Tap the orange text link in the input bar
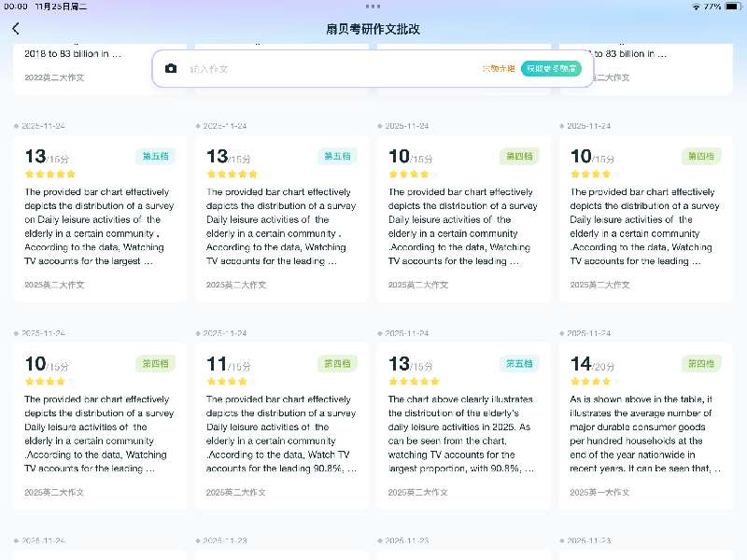The height and width of the screenshot is (560, 747). (x=498, y=69)
